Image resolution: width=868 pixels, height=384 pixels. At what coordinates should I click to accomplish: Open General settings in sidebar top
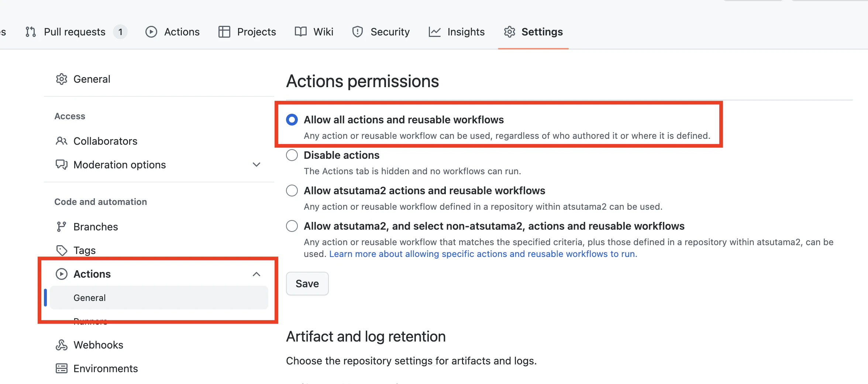point(159,79)
